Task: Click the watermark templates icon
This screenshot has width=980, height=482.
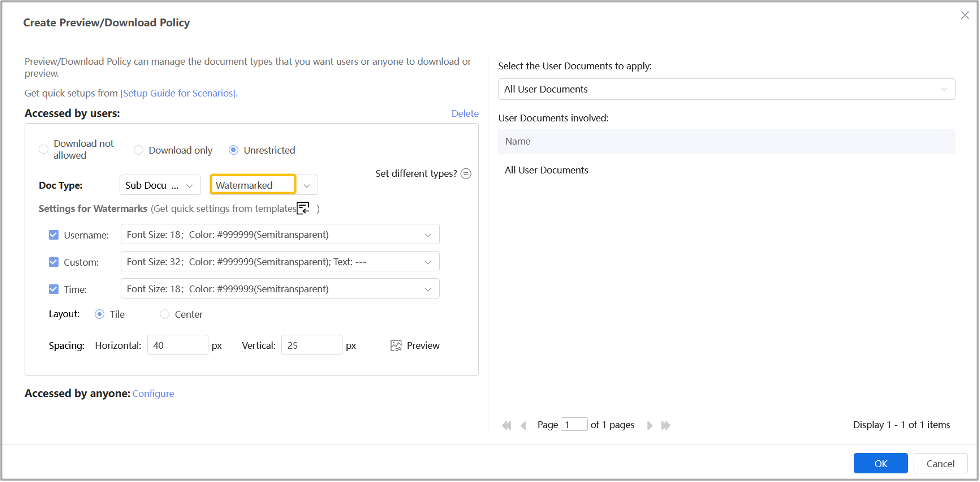Action: 303,208
